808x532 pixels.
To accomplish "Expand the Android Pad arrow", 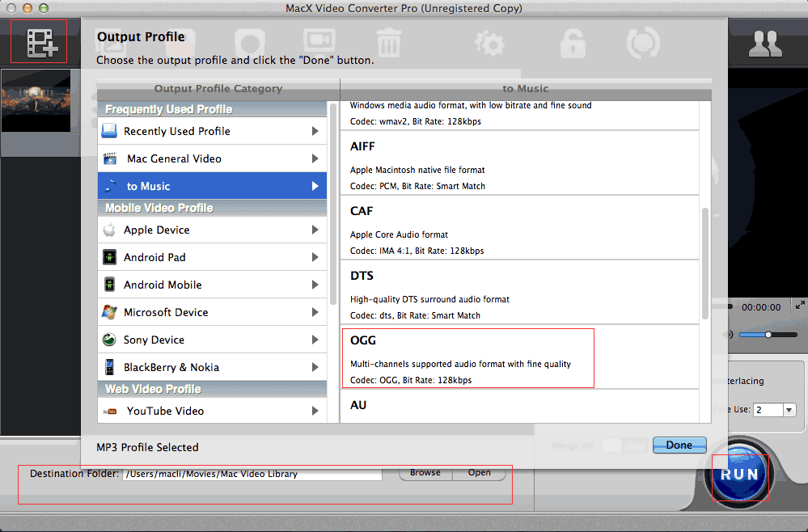I will point(315,257).
